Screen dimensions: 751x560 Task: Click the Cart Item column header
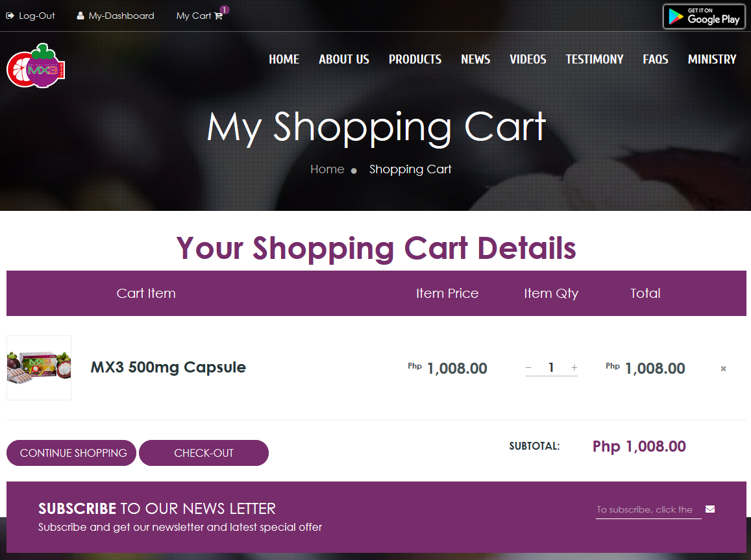[x=146, y=293]
